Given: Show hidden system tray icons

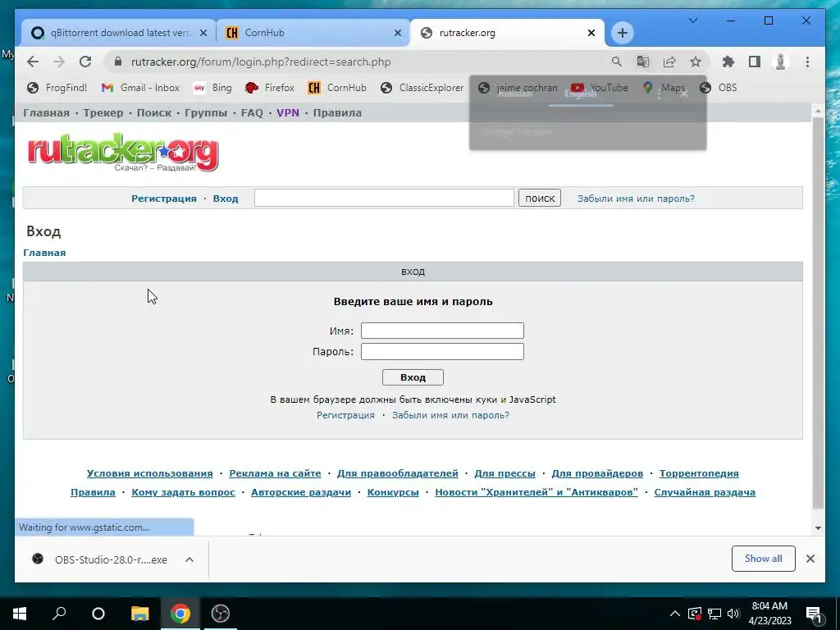Looking at the screenshot, I should click(675, 614).
